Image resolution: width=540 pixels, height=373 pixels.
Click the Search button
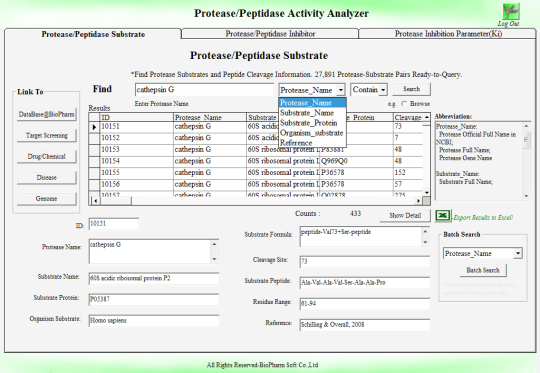[x=412, y=89]
